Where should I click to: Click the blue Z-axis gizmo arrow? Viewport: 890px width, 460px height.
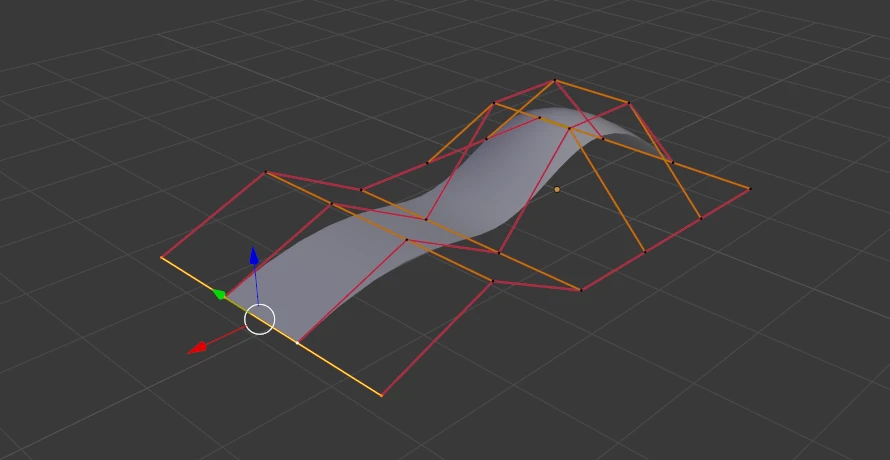(254, 257)
